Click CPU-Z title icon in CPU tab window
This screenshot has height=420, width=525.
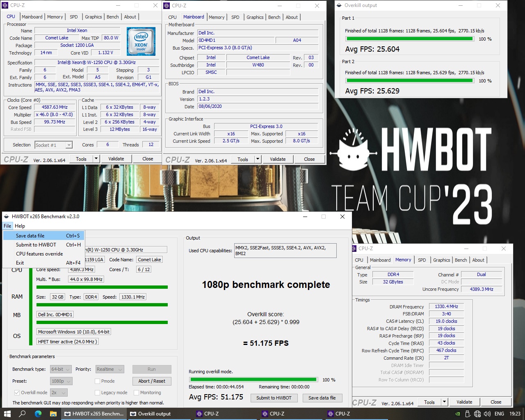click(5, 5)
